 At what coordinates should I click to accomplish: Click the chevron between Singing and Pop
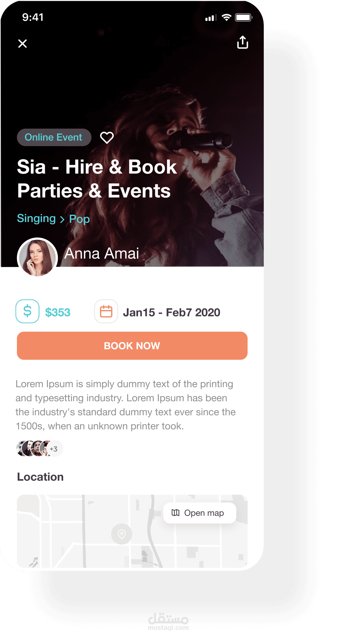click(x=62, y=219)
